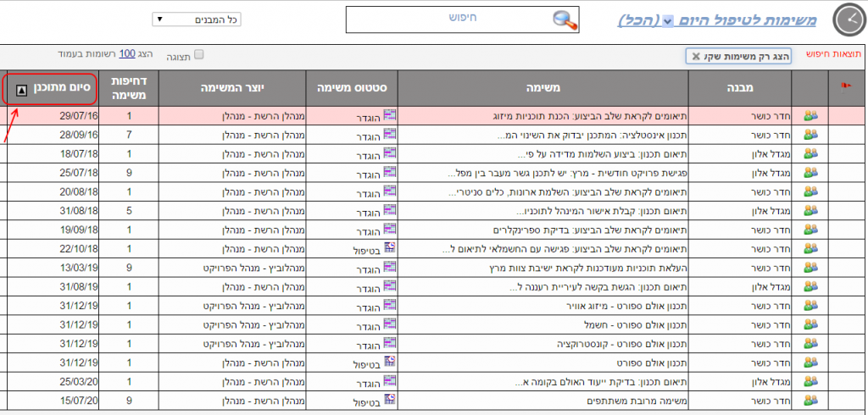The height and width of the screenshot is (415, 868).
Task: Click the הצג רק משימות שלי filter button
Action: (738, 56)
